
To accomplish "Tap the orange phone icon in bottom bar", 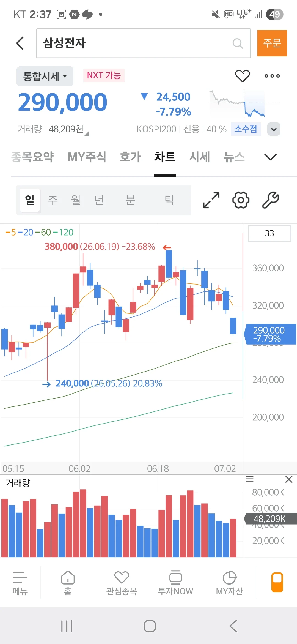I will [x=277, y=582].
